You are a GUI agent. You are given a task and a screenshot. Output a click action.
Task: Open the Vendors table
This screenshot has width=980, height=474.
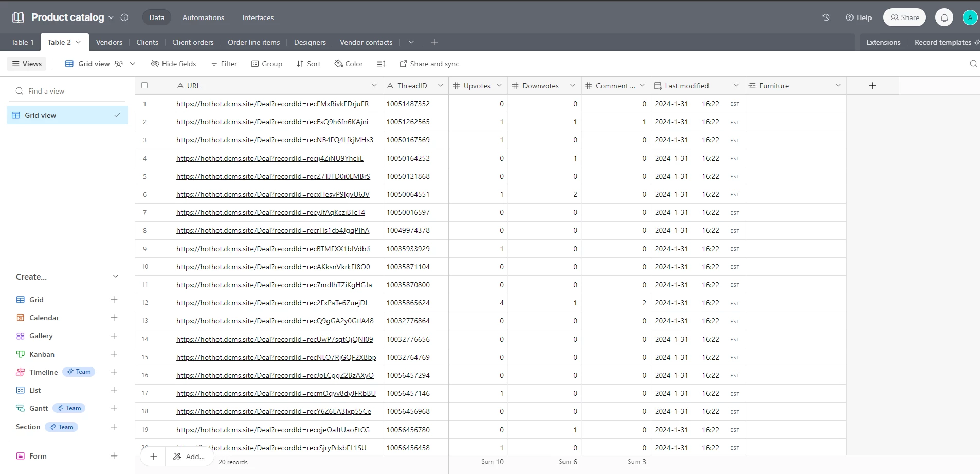pyautogui.click(x=109, y=42)
